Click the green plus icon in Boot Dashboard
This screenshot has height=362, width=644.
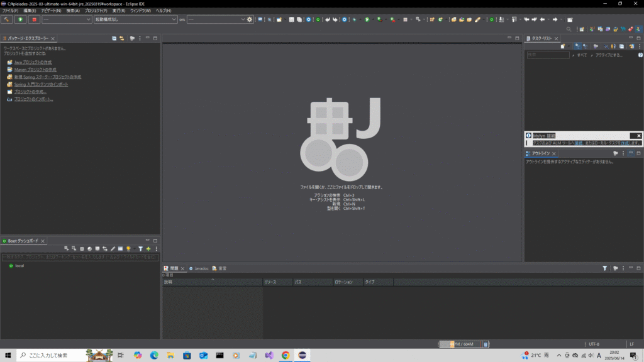coord(148,249)
